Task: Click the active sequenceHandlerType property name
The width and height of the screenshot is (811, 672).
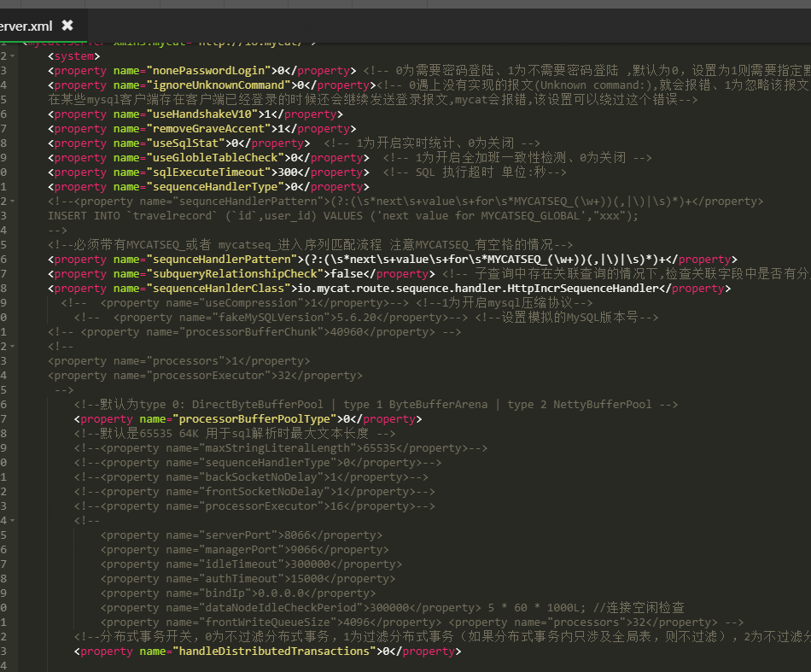Action: (x=216, y=186)
